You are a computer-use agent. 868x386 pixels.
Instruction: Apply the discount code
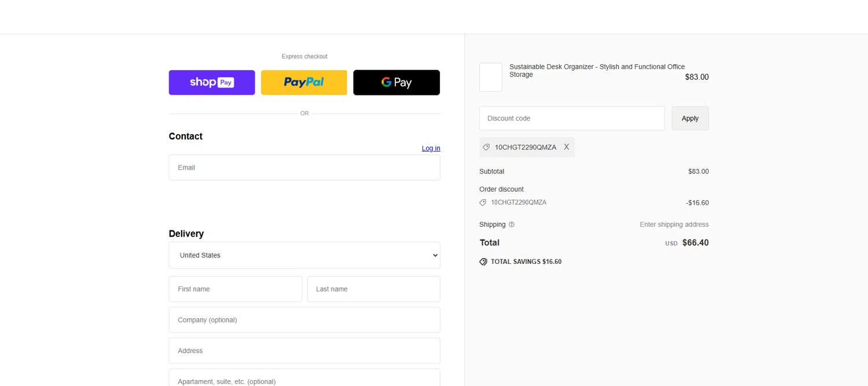[x=690, y=118]
